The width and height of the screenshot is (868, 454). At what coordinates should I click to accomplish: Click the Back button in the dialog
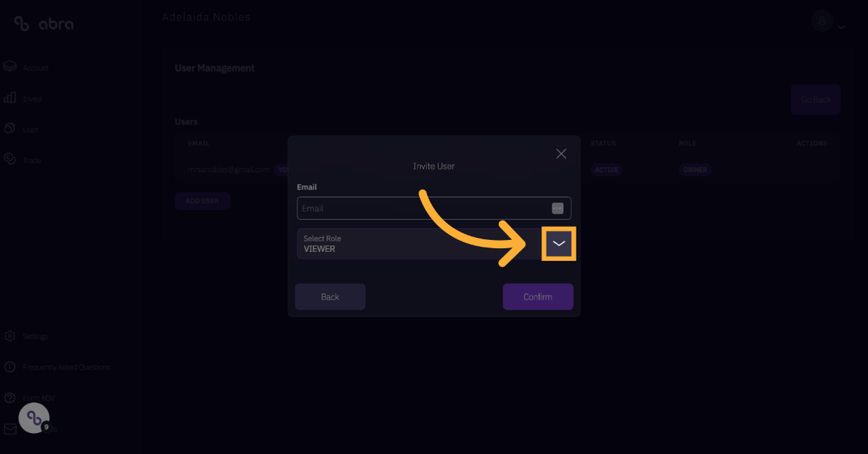[x=330, y=296]
